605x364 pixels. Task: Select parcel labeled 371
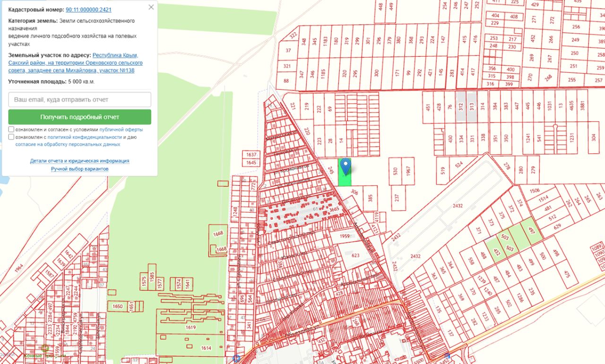pyautogui.click(x=478, y=230)
